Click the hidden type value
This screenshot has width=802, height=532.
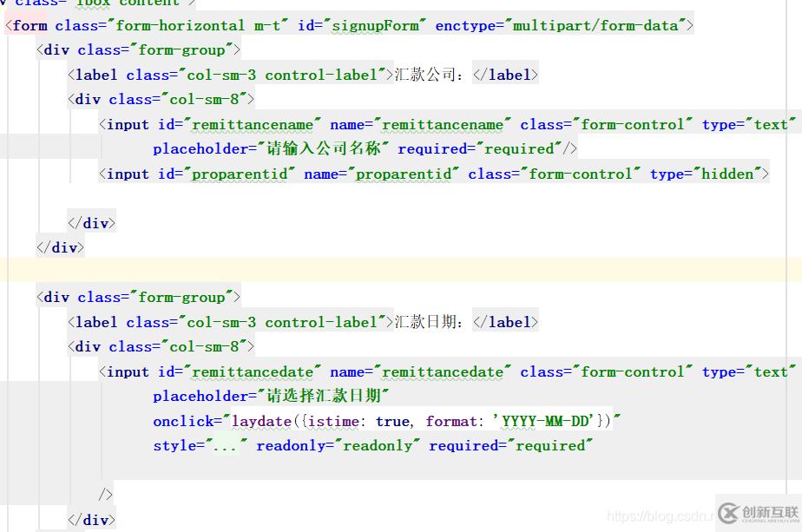pos(727,174)
